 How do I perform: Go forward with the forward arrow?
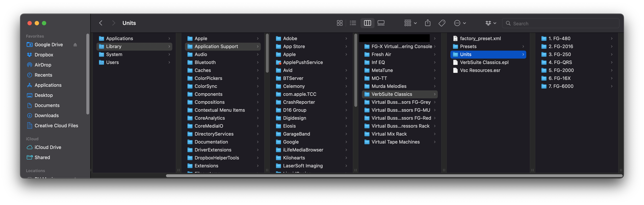pos(113,23)
